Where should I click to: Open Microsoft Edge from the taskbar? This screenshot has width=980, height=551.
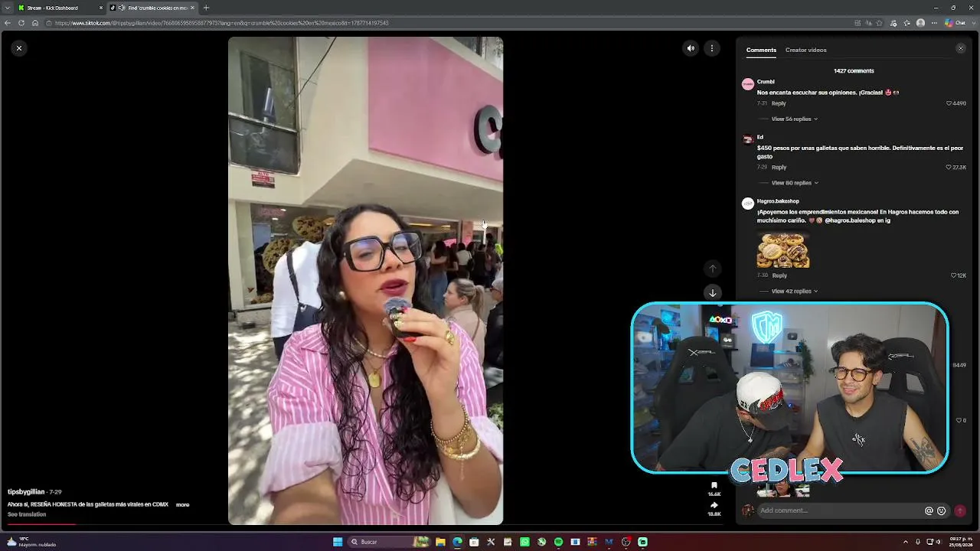[x=457, y=542]
